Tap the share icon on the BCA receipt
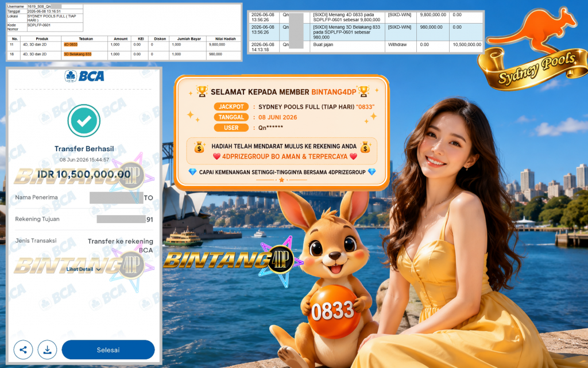This screenshot has height=368, width=588. 23,350
